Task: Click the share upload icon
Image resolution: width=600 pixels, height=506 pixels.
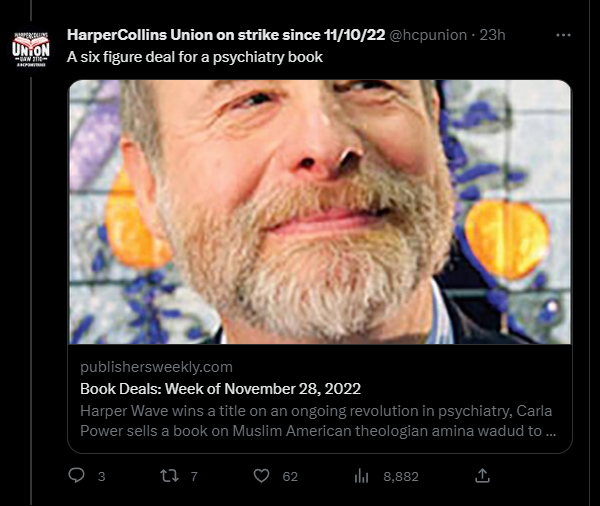Action: 482,475
